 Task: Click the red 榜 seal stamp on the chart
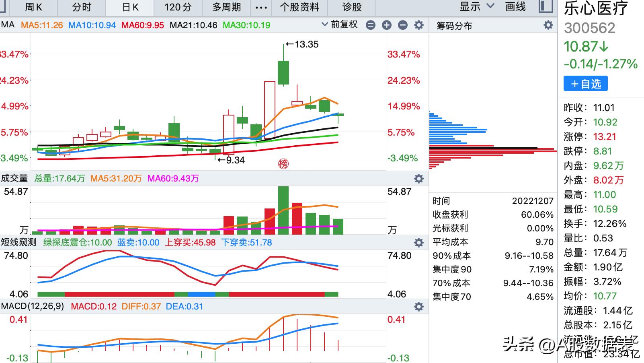pos(283,163)
